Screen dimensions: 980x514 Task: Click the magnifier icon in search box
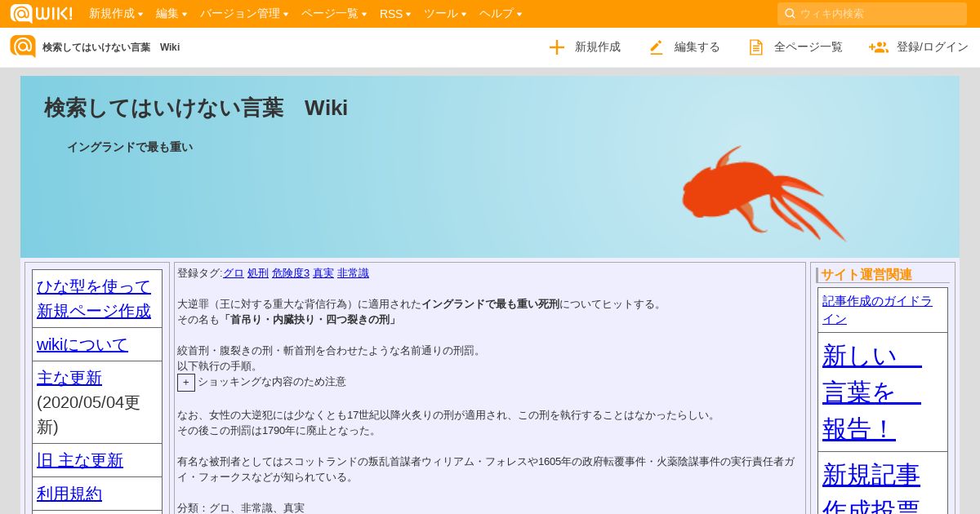point(790,14)
